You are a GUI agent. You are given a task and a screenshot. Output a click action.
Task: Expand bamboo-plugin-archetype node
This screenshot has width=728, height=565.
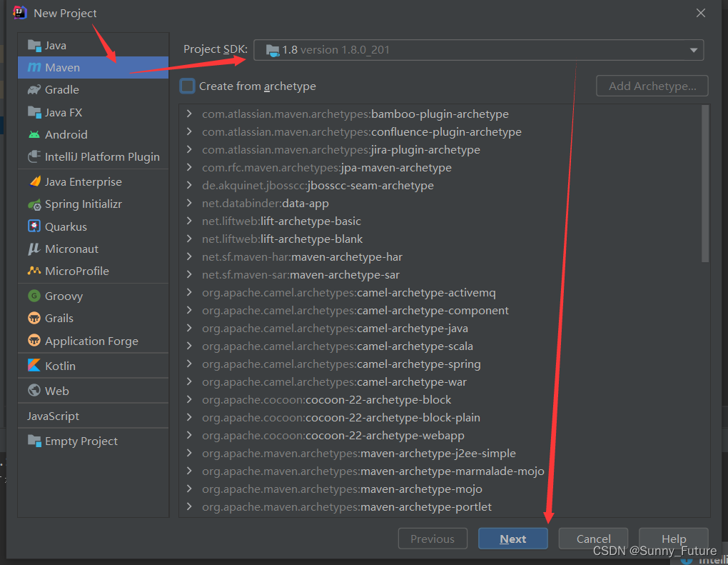(x=189, y=114)
